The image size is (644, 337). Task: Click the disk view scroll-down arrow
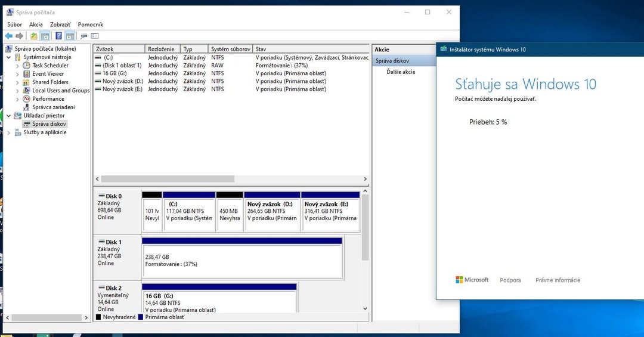pos(365,308)
